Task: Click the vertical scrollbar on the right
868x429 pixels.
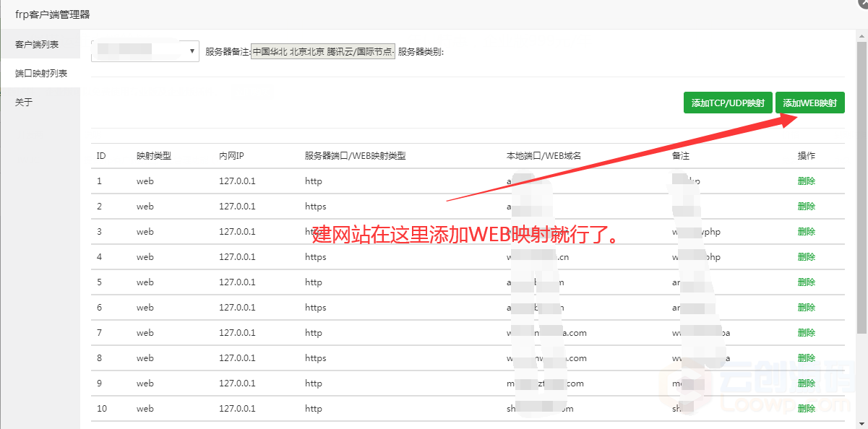Action: click(861, 217)
